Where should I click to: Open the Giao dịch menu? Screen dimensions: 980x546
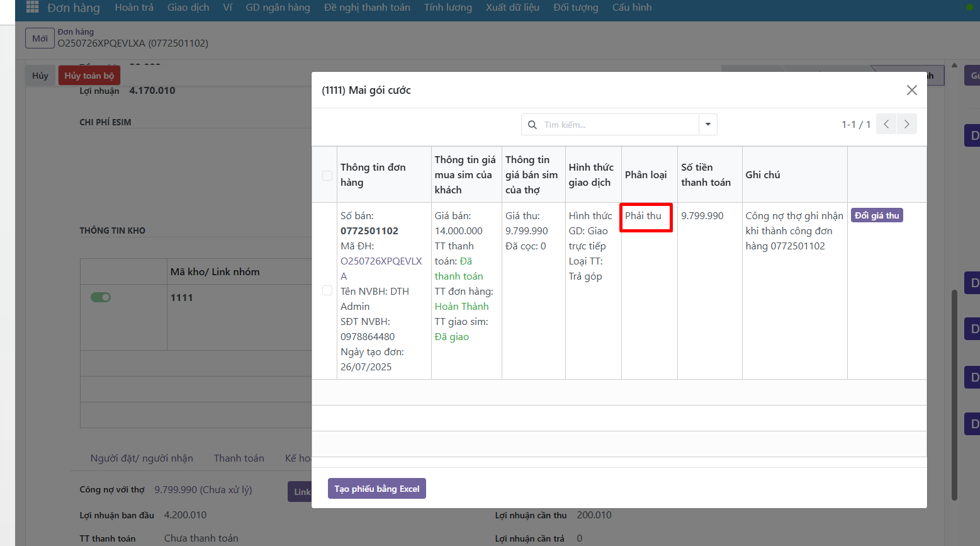pyautogui.click(x=188, y=8)
